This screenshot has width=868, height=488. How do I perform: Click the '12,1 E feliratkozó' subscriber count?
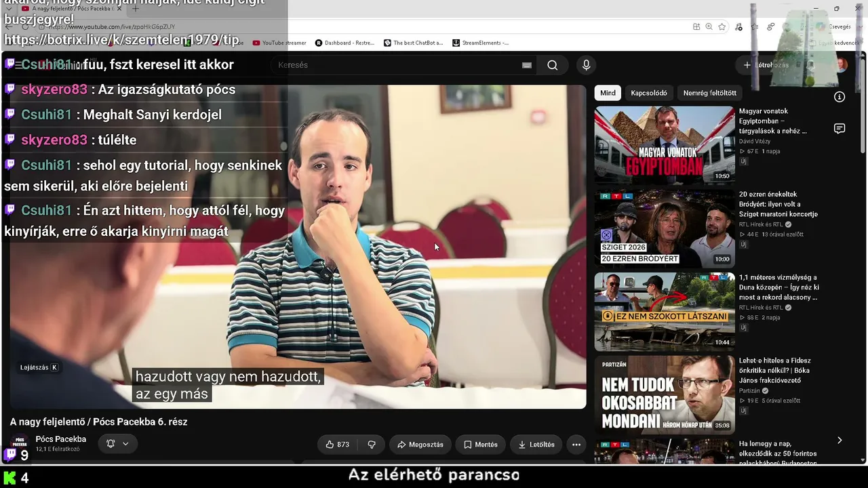point(58,449)
